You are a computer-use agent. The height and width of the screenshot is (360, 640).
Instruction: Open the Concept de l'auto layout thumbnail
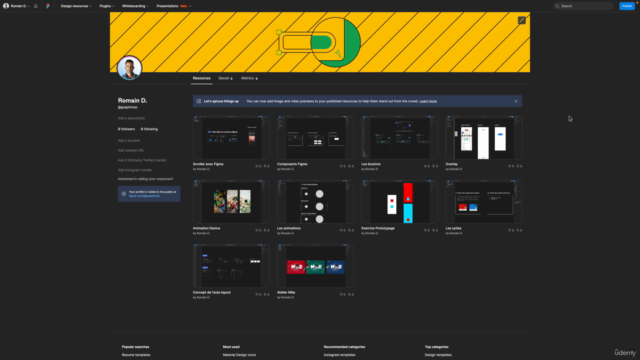pos(231,266)
